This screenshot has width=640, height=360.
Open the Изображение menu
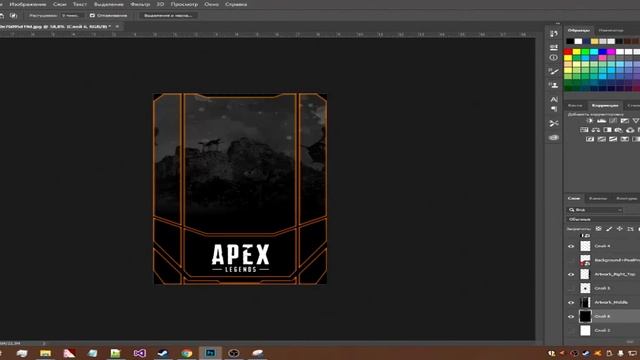click(x=28, y=4)
